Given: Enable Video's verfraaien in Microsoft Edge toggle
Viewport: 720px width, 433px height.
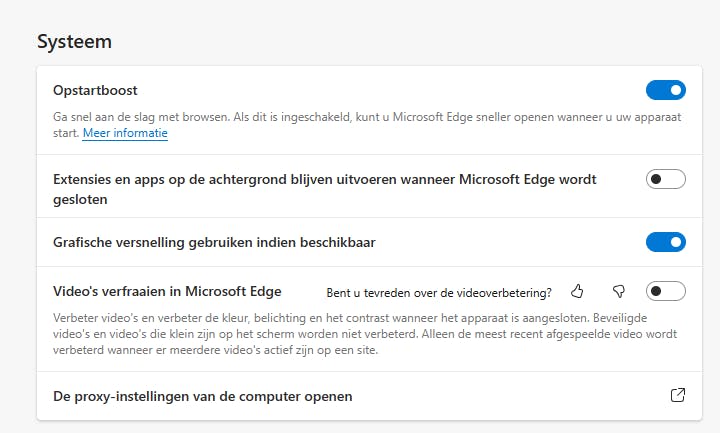Looking at the screenshot, I should (x=665, y=292).
